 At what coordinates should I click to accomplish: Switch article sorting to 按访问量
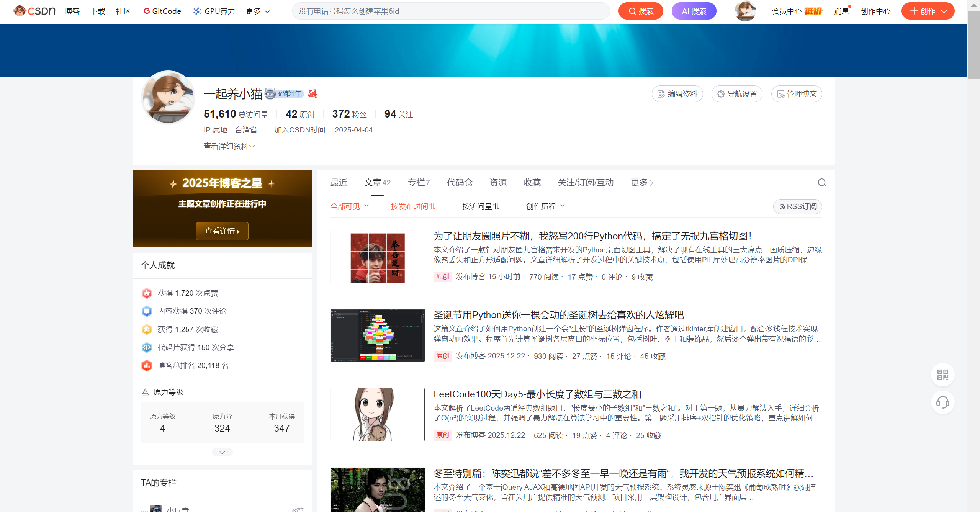(481, 206)
